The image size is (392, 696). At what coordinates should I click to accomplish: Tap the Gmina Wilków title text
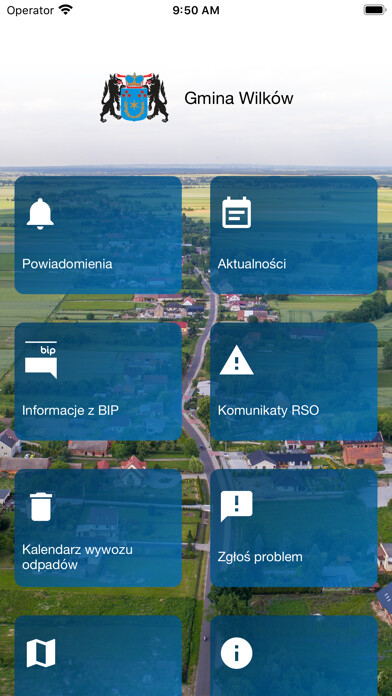pyautogui.click(x=239, y=98)
